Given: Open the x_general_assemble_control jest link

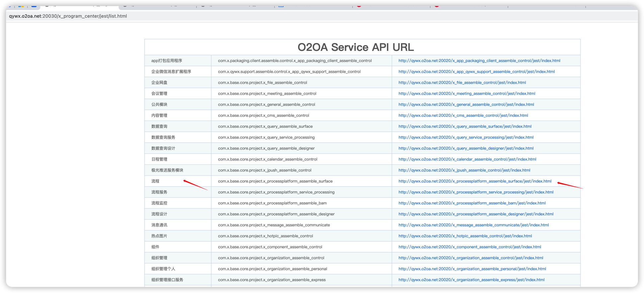Looking at the screenshot, I should [x=466, y=105].
